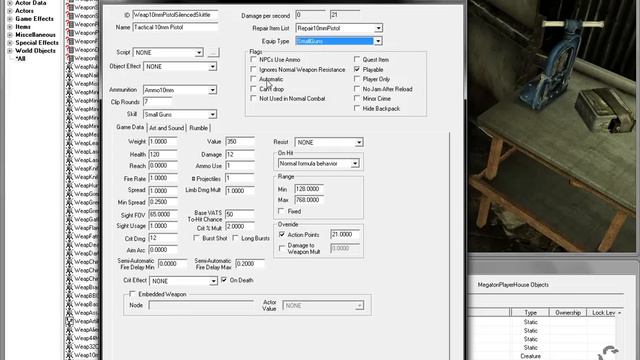Toggle Can't drop checkbox

pyautogui.click(x=253, y=89)
